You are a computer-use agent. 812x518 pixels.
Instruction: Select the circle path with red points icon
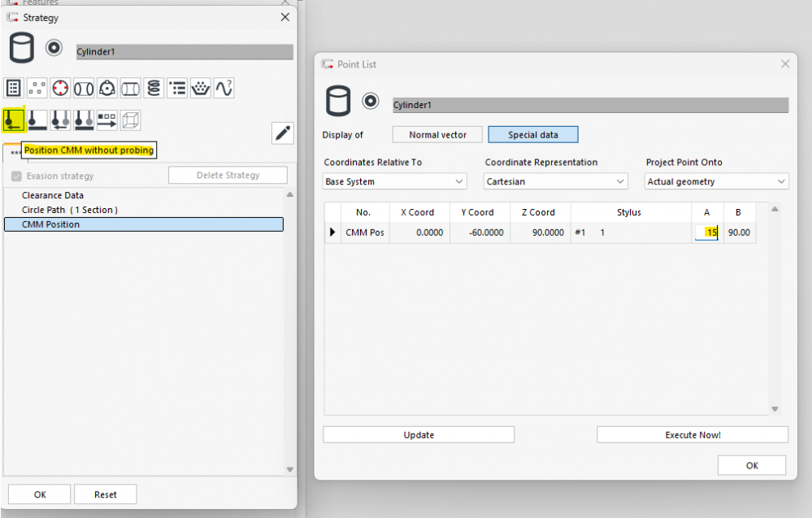(60, 89)
